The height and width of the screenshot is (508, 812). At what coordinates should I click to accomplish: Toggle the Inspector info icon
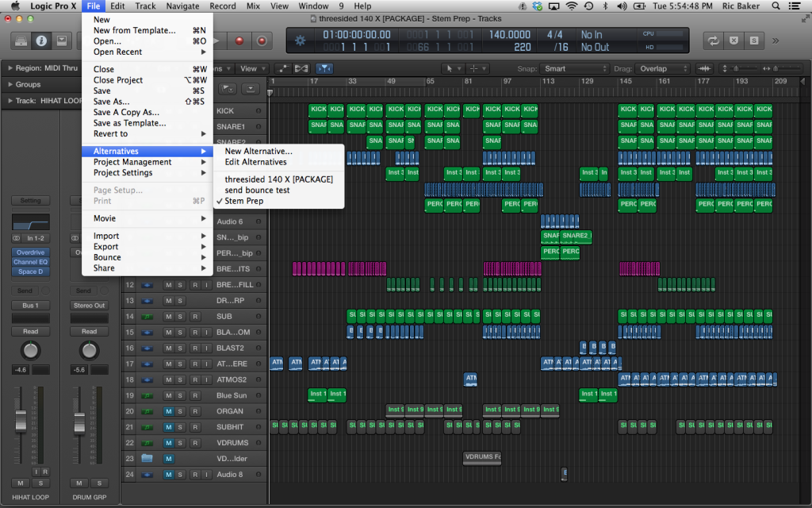coord(41,41)
